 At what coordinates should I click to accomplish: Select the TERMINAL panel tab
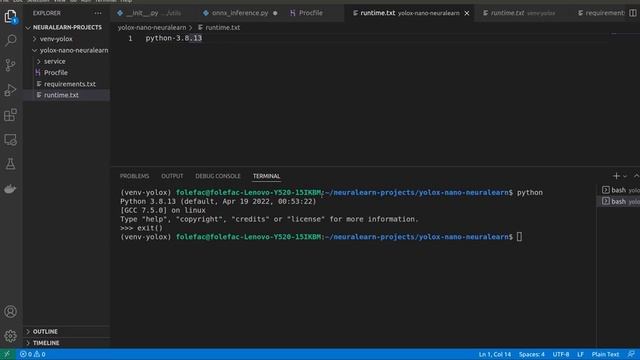[267, 176]
